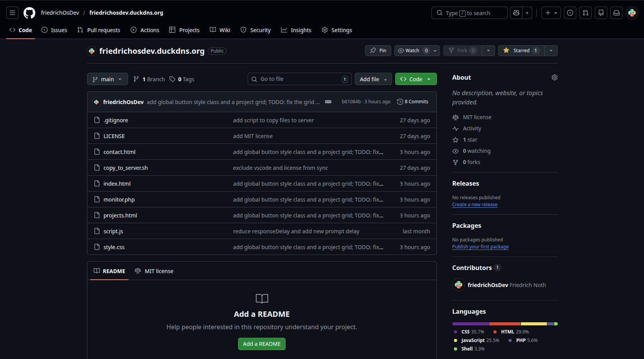Switch to the Issues tab
Screen dimensions: 644x359
click(x=54, y=30)
